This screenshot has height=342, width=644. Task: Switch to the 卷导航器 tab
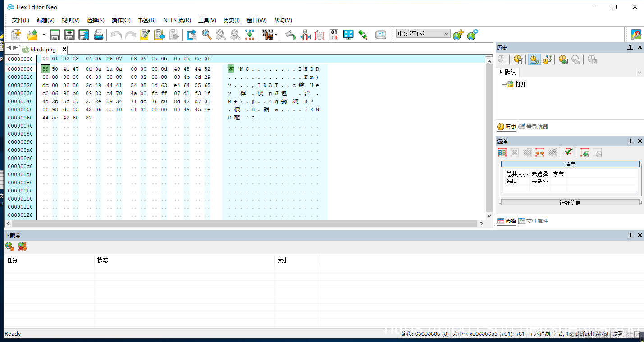click(x=534, y=127)
